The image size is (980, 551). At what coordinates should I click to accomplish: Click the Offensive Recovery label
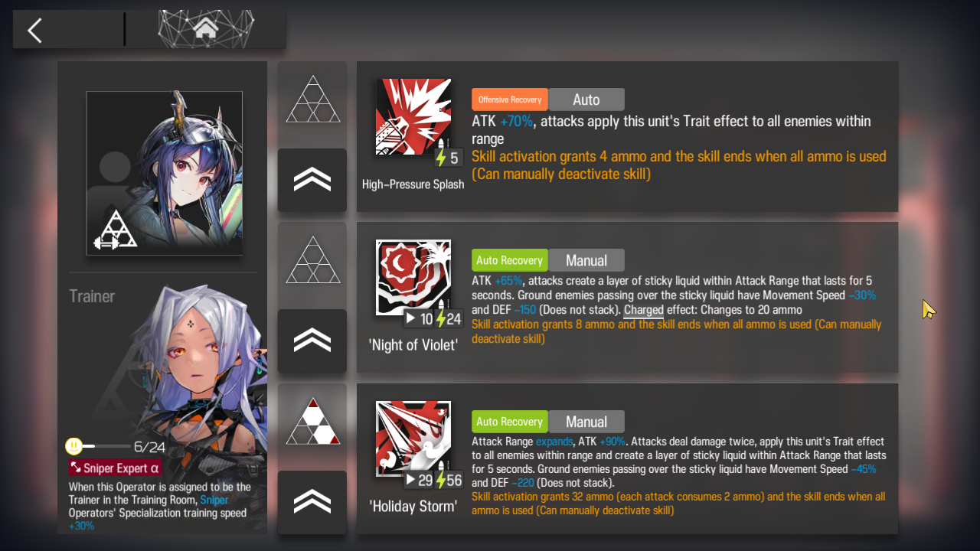[x=510, y=99]
